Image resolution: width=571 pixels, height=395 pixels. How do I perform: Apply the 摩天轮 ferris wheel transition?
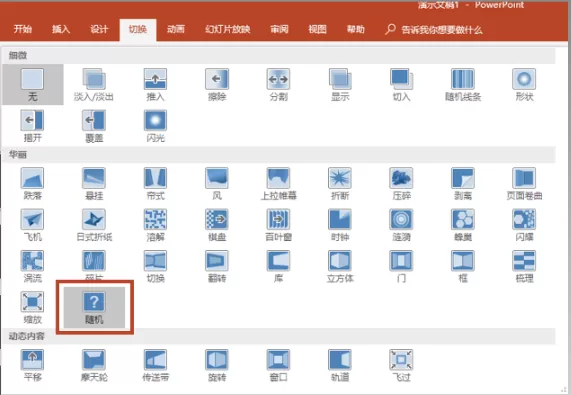[x=94, y=366]
